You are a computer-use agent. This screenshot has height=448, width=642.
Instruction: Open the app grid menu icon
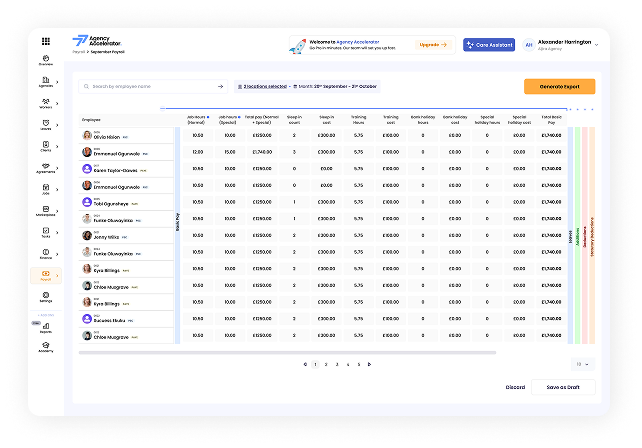pos(46,40)
